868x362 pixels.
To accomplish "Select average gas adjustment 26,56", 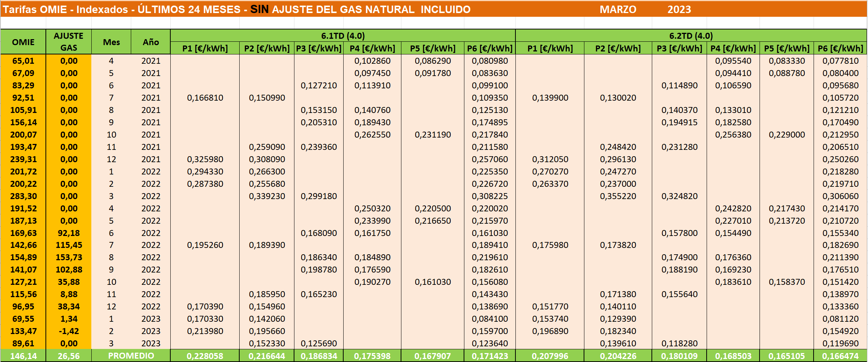I will tap(69, 356).
